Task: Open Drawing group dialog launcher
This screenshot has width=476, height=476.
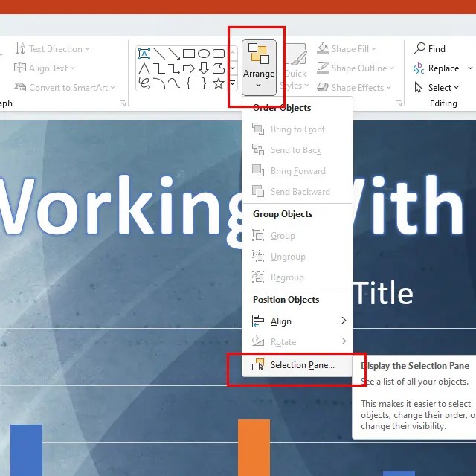Action: click(x=399, y=104)
